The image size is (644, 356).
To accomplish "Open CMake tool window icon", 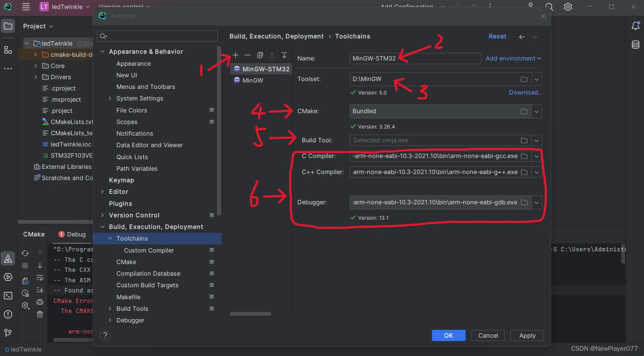I will coord(8,259).
